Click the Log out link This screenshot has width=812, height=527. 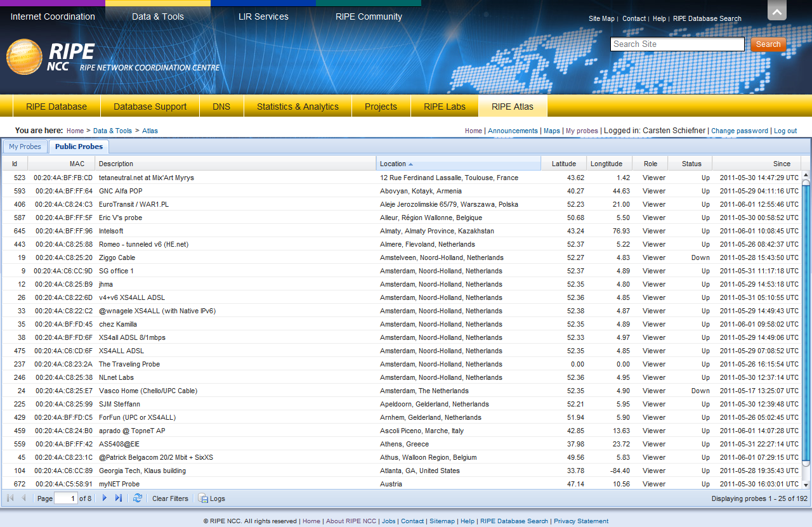pyautogui.click(x=785, y=131)
